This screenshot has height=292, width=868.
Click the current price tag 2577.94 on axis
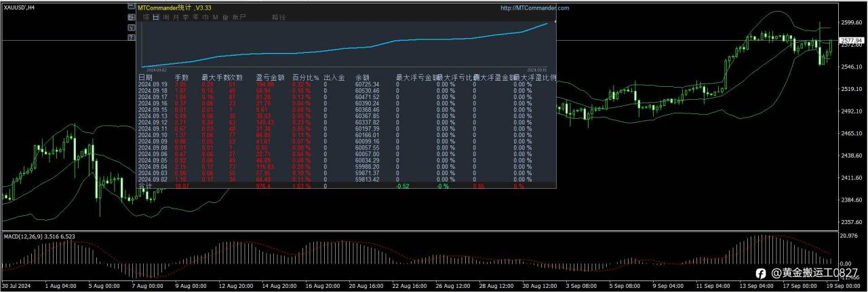click(x=852, y=41)
